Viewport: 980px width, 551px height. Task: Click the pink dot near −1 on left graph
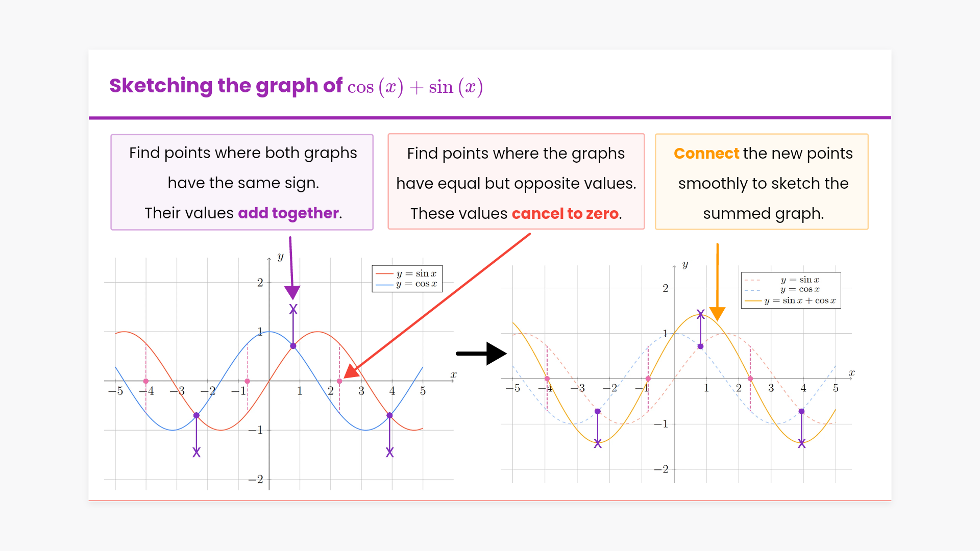[x=248, y=381]
